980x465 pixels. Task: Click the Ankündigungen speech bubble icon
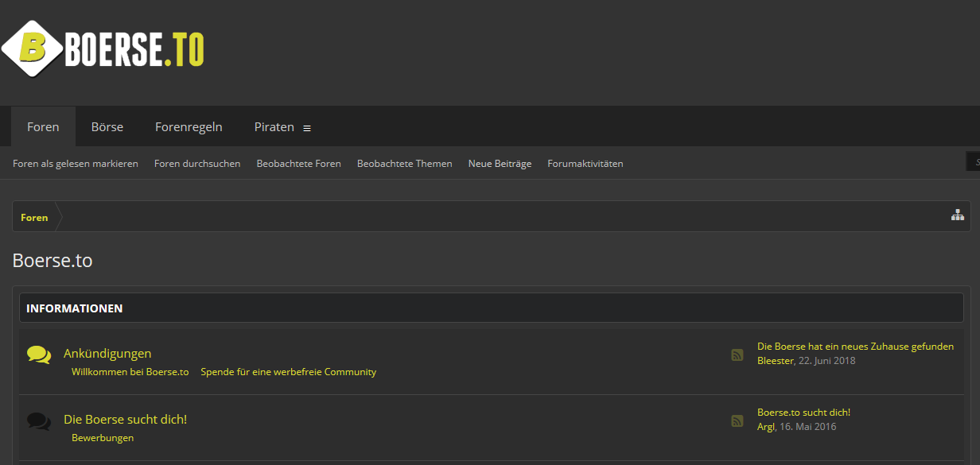38,355
